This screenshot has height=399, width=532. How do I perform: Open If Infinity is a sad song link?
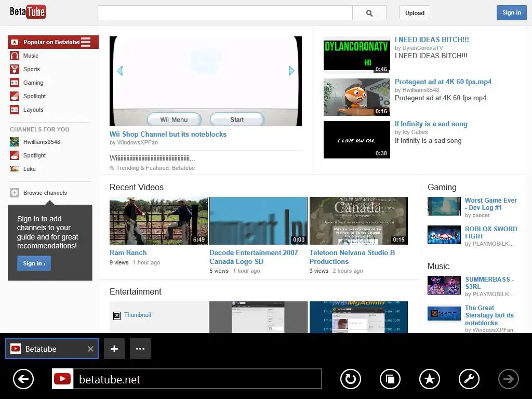pos(431,124)
